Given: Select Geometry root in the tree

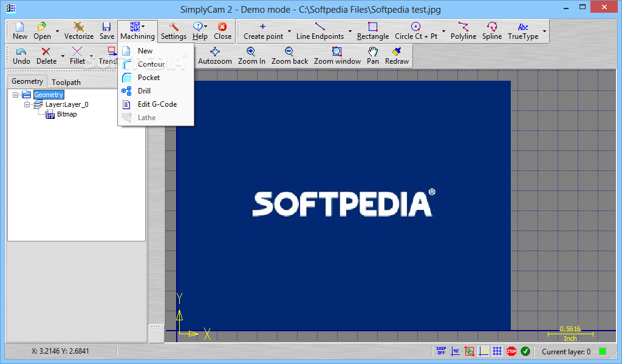Looking at the screenshot, I should pos(49,95).
